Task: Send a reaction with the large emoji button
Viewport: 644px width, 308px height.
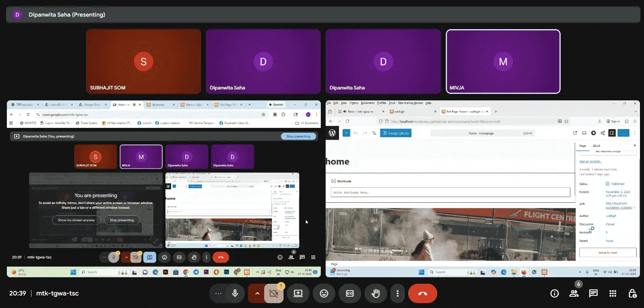Action: point(324,293)
